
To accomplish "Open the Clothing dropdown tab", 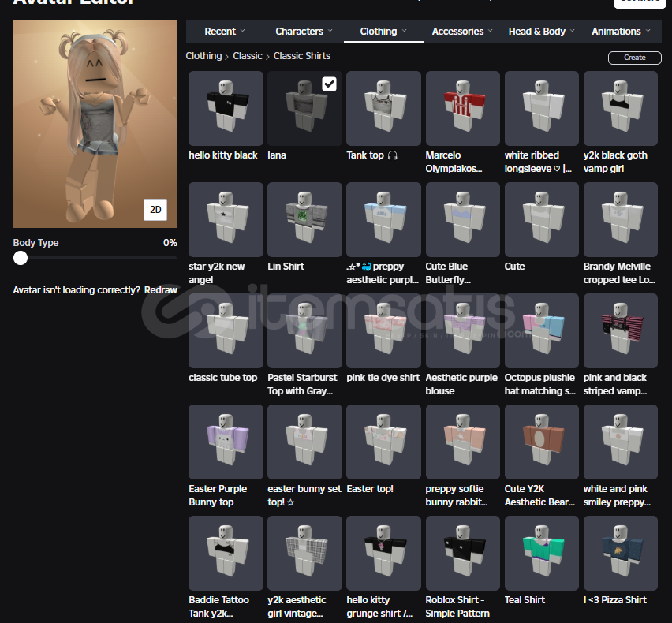I will click(x=383, y=32).
